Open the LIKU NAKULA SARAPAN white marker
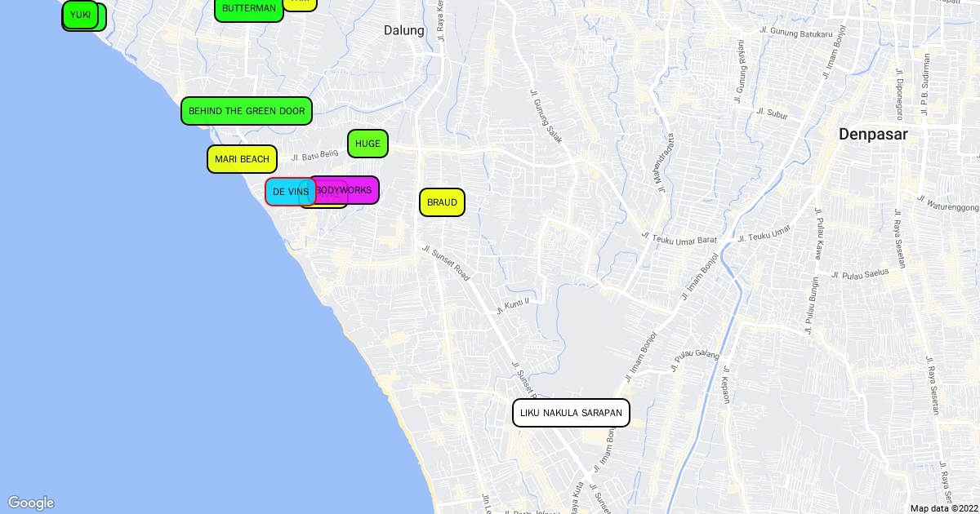This screenshot has height=514, width=980. [571, 413]
